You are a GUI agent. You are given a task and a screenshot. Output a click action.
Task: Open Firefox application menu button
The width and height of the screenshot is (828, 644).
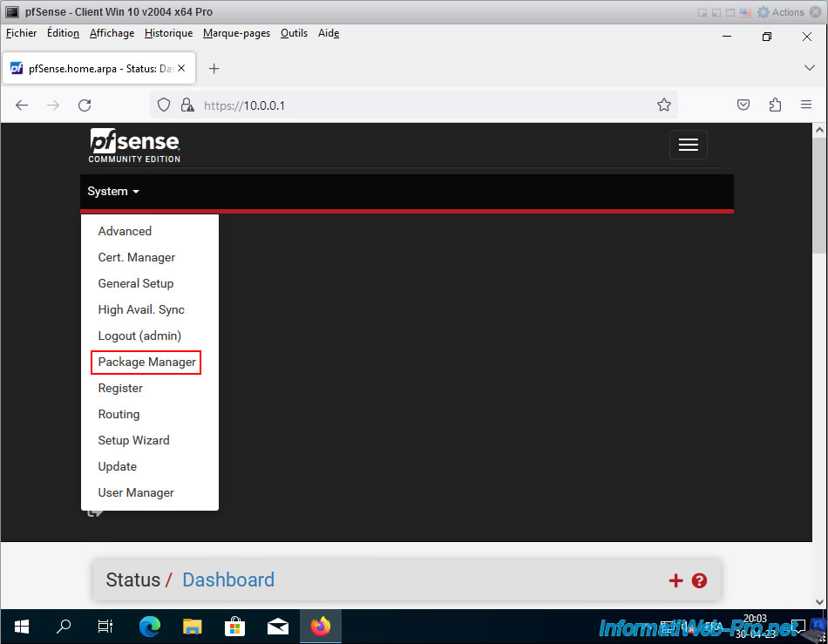[x=806, y=105]
